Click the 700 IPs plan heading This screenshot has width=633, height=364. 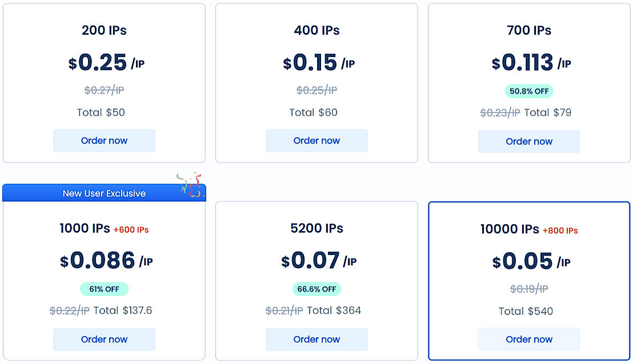529,30
